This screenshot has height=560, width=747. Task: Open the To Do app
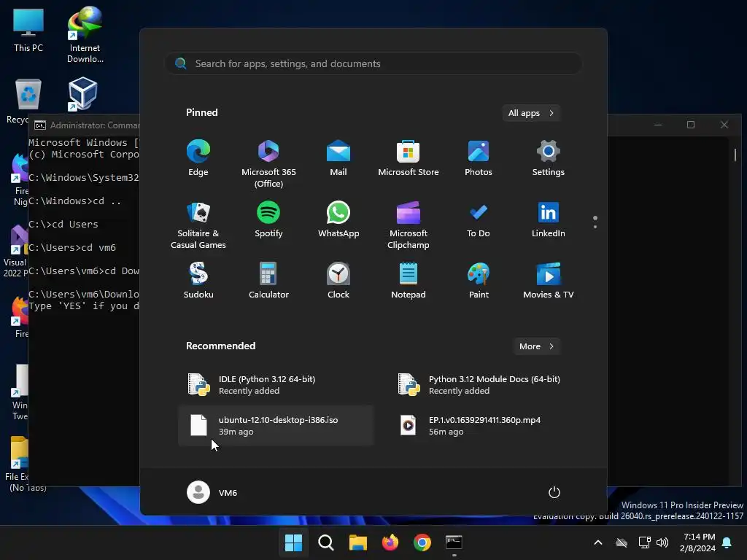tap(479, 219)
